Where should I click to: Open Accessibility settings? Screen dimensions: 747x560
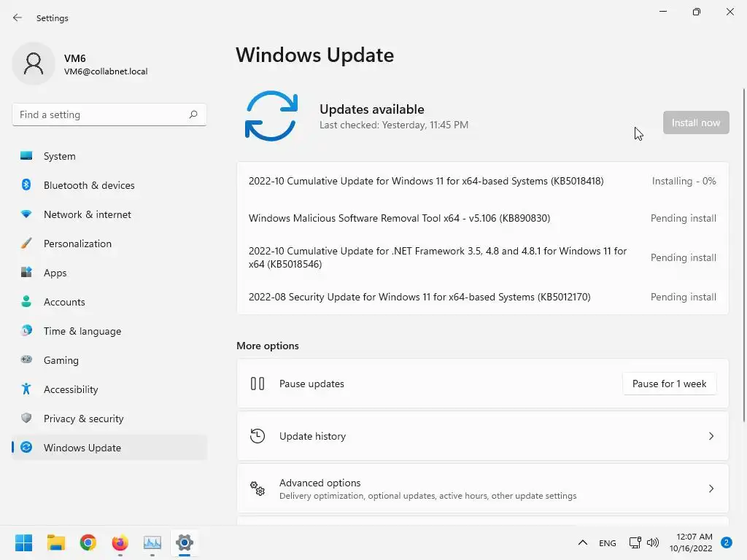click(109, 389)
